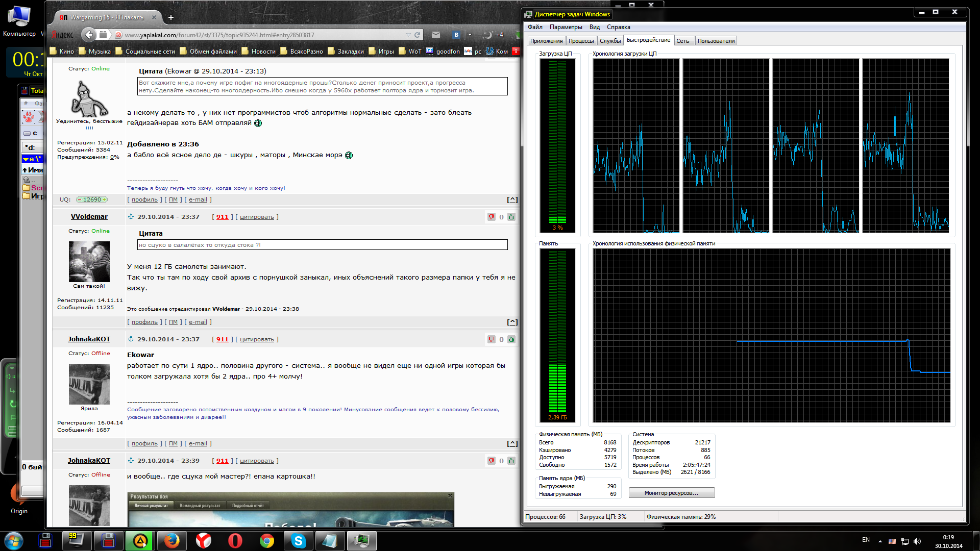Open the Параметры menu in Task Manager
This screenshot has height=551, width=980.
[566, 27]
